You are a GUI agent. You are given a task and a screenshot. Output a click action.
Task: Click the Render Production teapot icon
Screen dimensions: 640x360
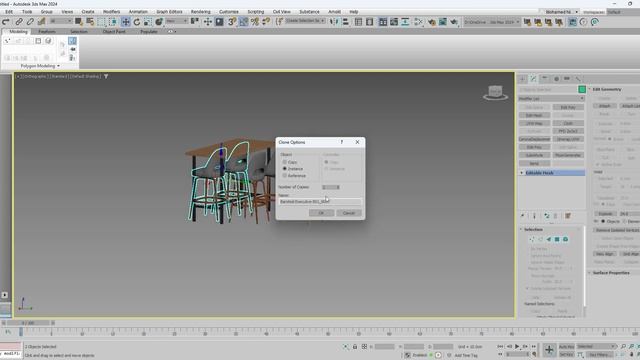click(454, 22)
